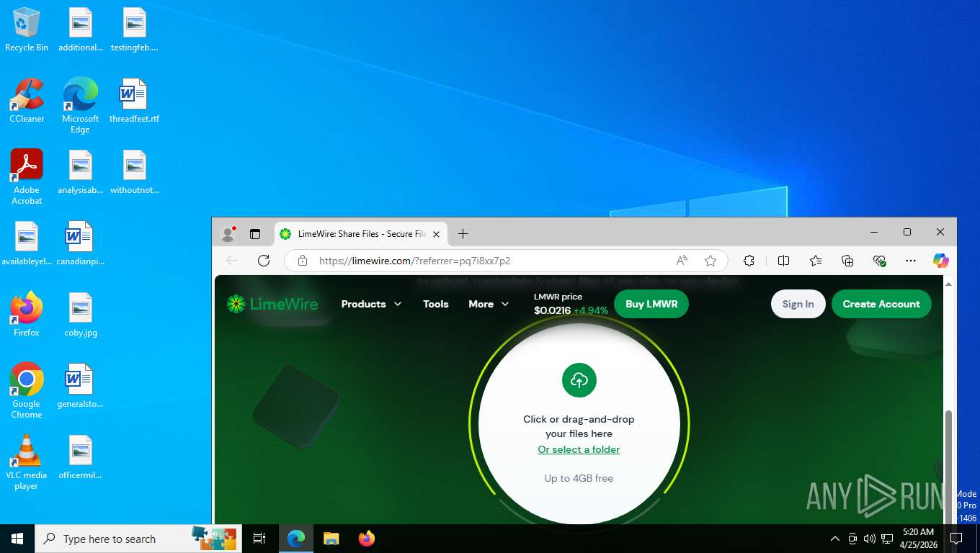980x553 pixels.
Task: Click the Read aloud icon in address bar
Action: [x=682, y=261]
